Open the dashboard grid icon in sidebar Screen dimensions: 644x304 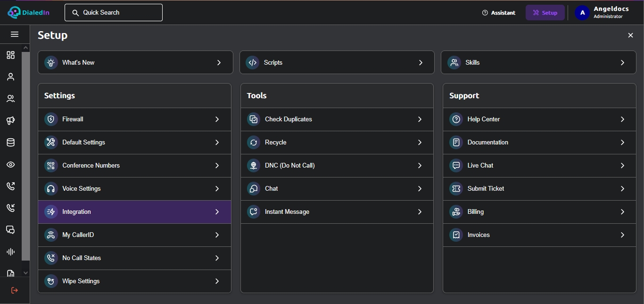(10, 55)
